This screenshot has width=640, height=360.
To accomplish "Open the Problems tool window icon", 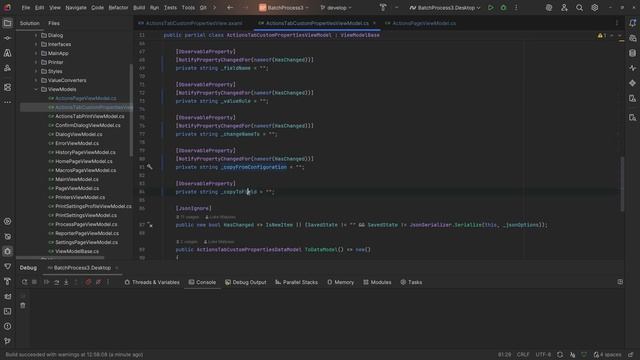I will pos(7,327).
